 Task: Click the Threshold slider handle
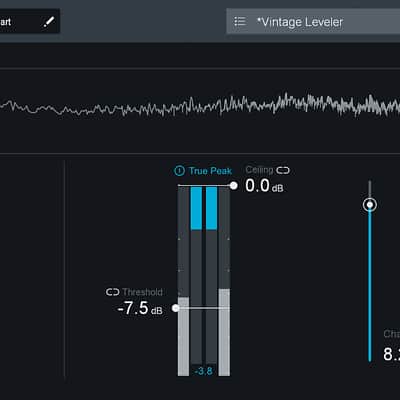tap(175, 308)
